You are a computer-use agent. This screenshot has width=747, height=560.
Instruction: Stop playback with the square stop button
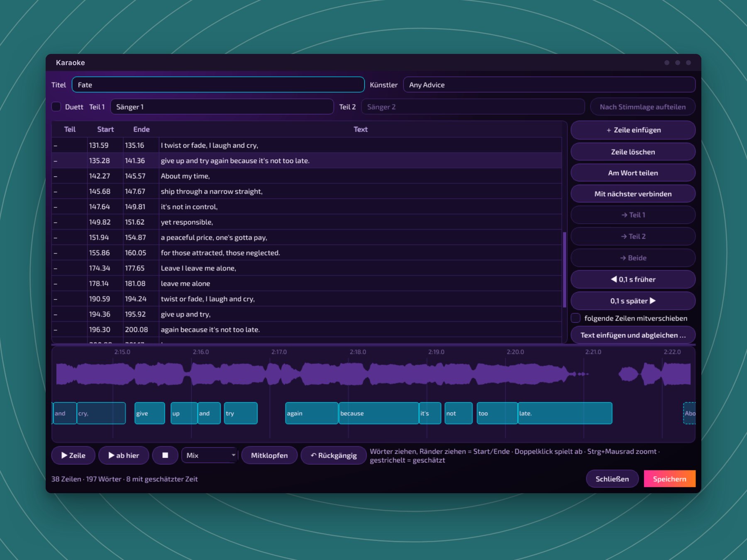(165, 455)
